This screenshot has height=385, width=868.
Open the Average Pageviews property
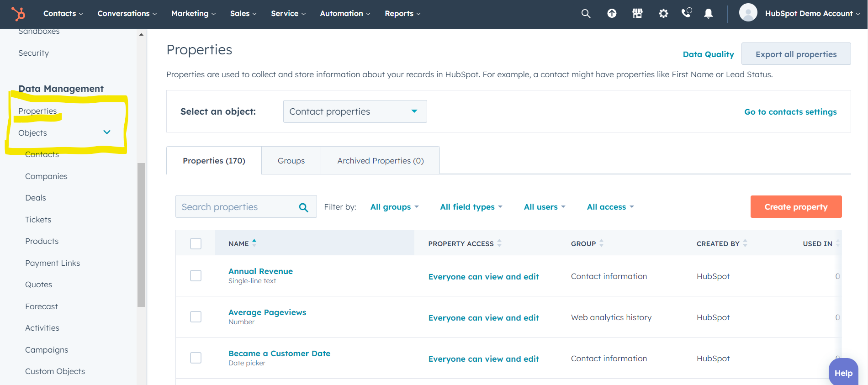[x=267, y=312]
